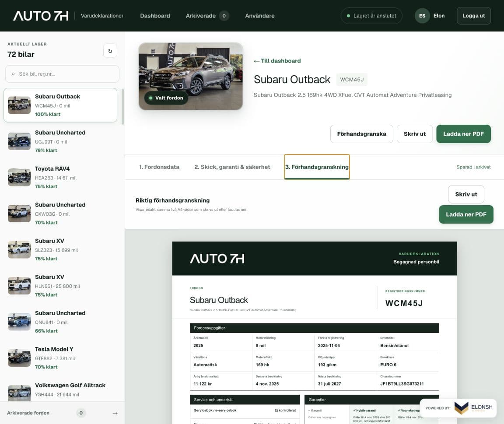Click Toyota RAV4 thumbnail image
The image size is (504, 424).
click(19, 178)
